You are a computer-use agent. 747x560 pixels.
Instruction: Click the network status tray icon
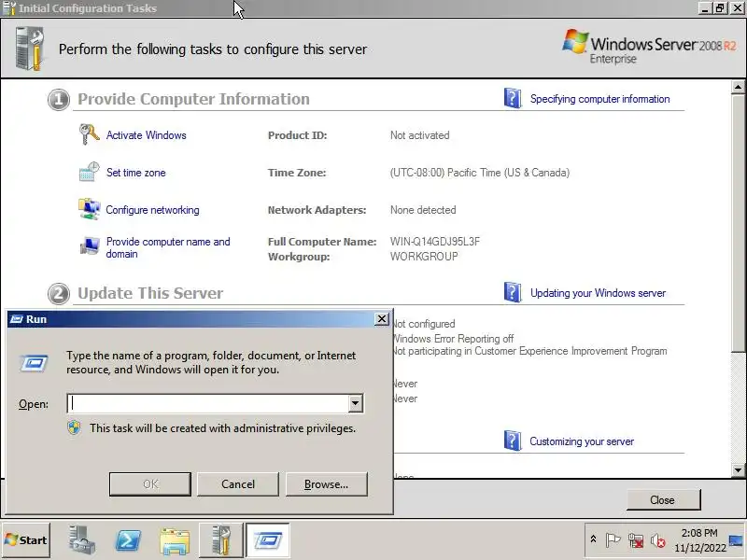click(636, 540)
